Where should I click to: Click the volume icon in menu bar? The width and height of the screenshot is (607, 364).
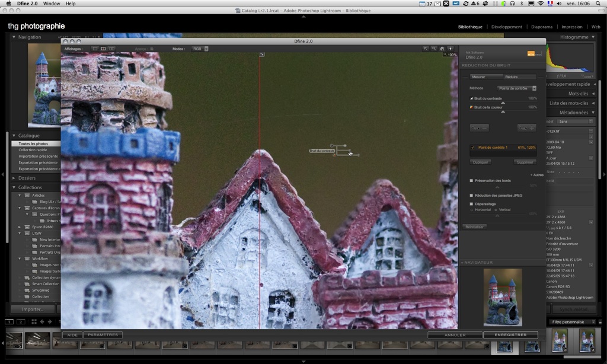pos(560,4)
